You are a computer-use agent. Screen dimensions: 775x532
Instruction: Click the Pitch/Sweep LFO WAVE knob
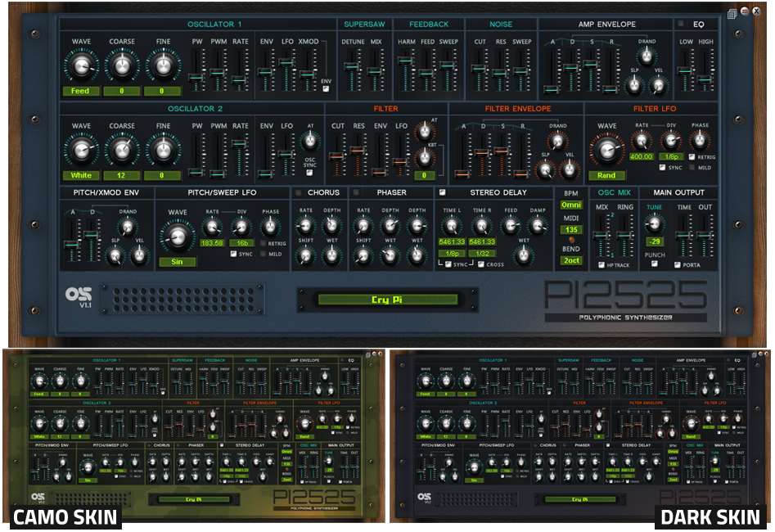(x=176, y=236)
